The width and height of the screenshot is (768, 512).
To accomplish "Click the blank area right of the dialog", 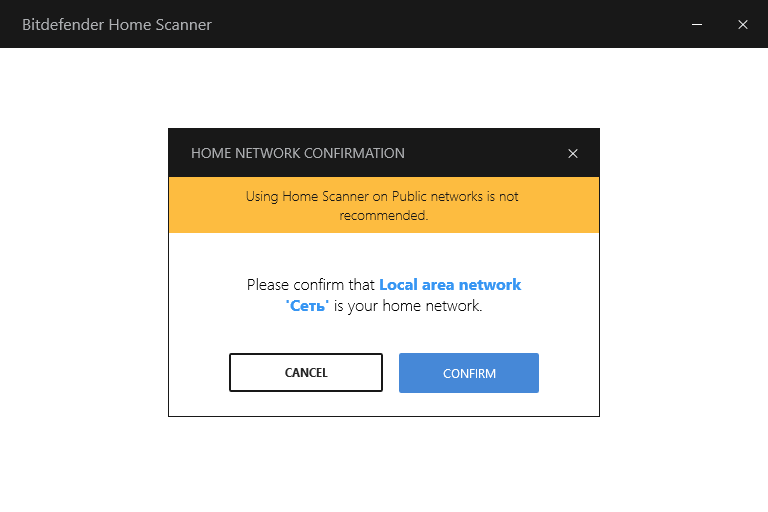I will point(684,272).
